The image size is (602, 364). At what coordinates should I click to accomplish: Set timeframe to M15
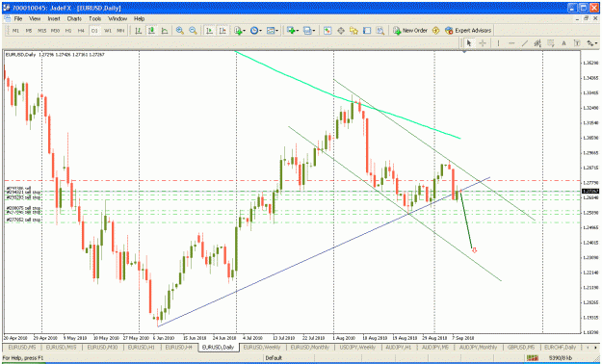pos(41,31)
